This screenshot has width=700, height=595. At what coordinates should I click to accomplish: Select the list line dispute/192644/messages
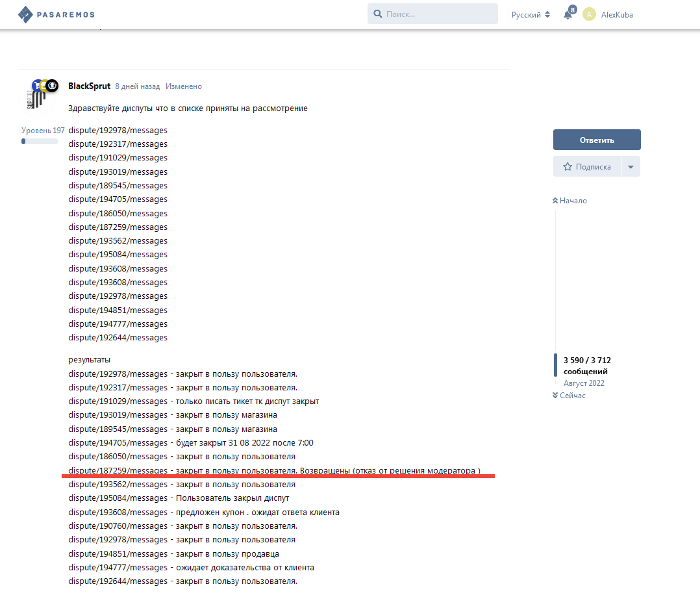(118, 337)
